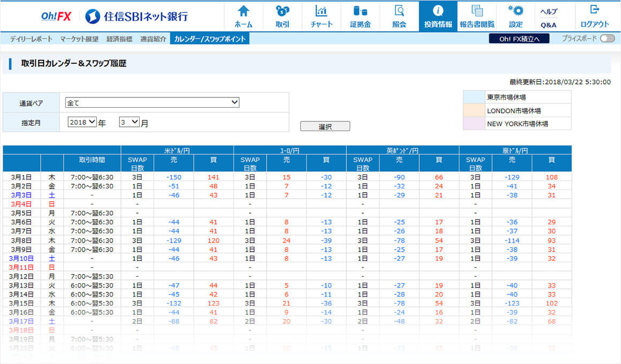This screenshot has height=364, width=621.
Task: Select カレンダー/スワップポイント tab
Action: tap(209, 39)
